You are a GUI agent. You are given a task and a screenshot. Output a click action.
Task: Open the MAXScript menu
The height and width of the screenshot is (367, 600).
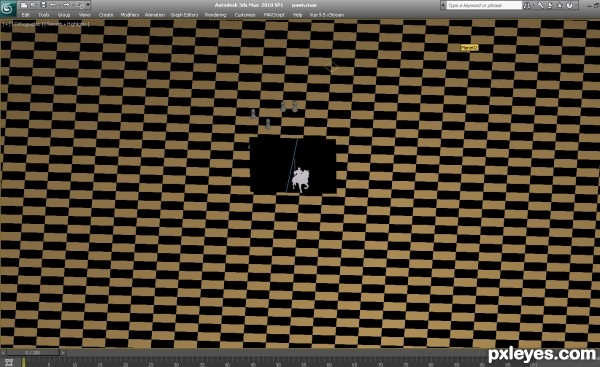tap(274, 15)
